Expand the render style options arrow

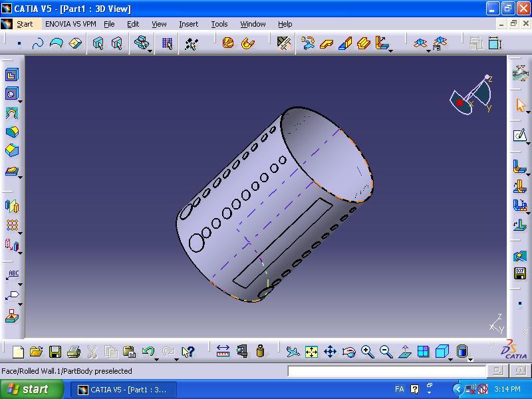(x=470, y=358)
